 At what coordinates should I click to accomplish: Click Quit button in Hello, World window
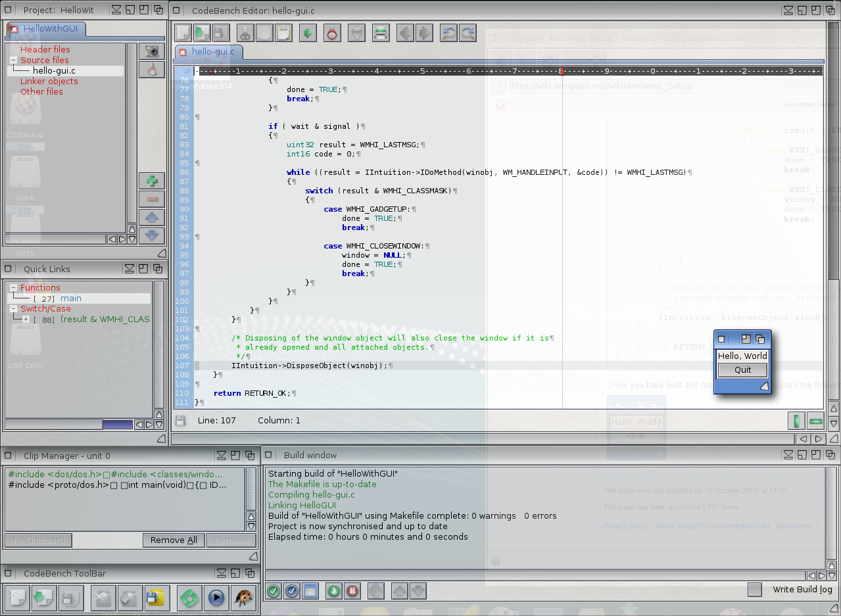pos(742,369)
